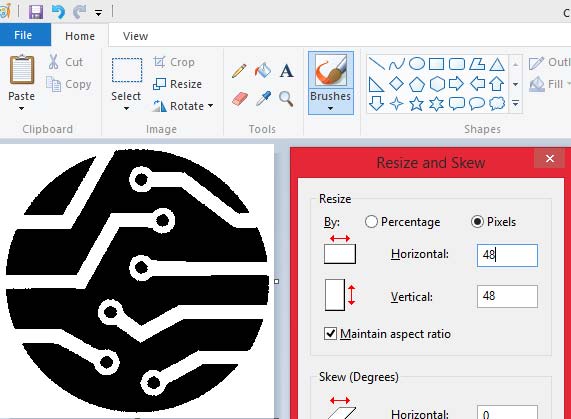Open the shape Outline options
Viewport: 571px width, 419px height.
(x=549, y=62)
